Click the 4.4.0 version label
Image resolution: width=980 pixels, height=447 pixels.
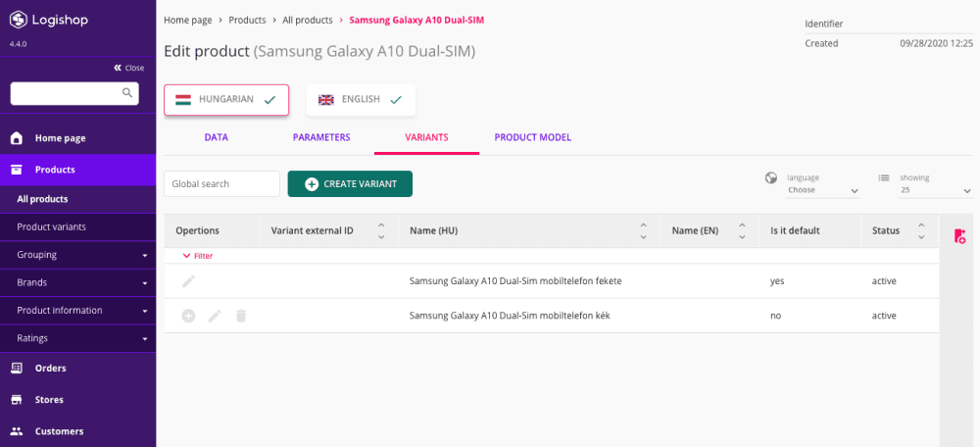[x=18, y=44]
